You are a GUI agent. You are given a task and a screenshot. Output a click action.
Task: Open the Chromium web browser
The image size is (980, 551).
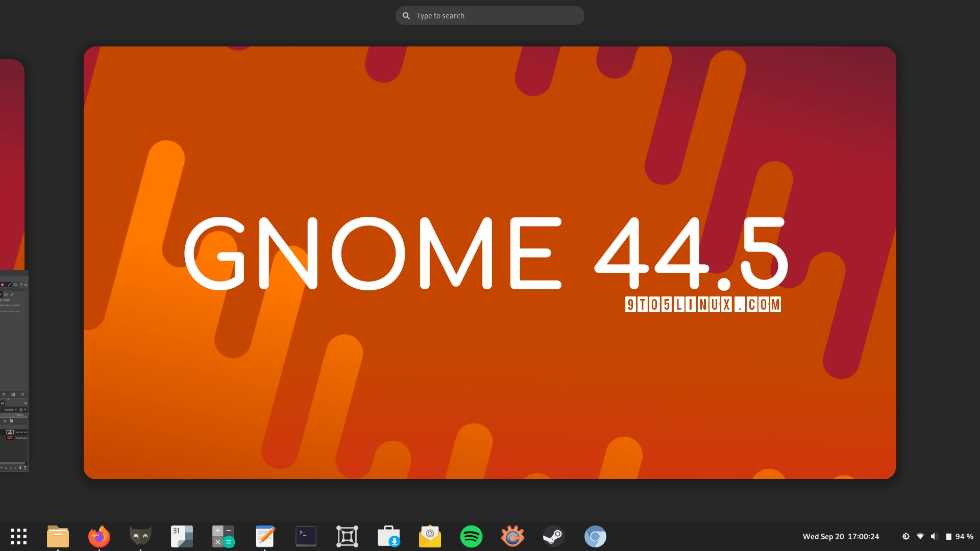[x=595, y=536]
